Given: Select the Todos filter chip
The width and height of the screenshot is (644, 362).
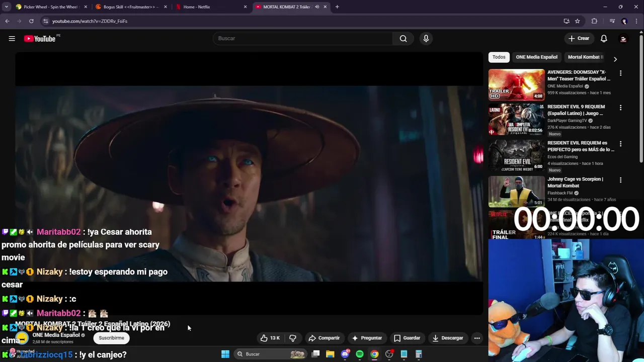Looking at the screenshot, I should click(x=499, y=57).
